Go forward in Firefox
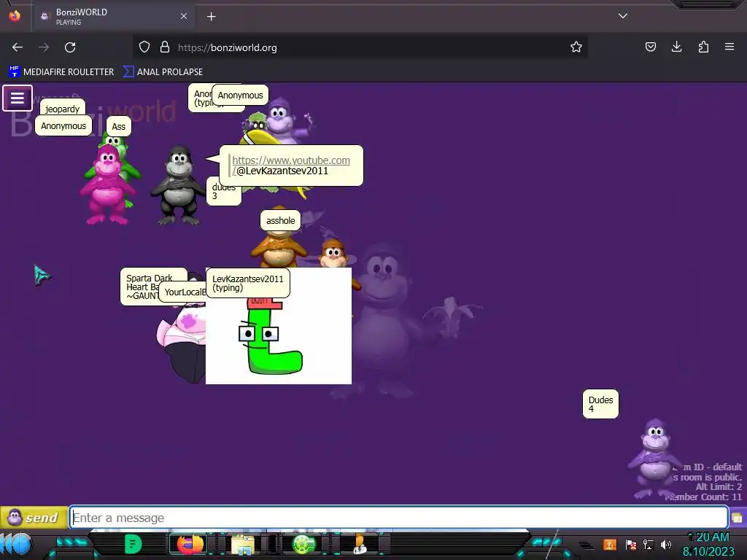Screen dimensions: 747x560 click(x=44, y=47)
